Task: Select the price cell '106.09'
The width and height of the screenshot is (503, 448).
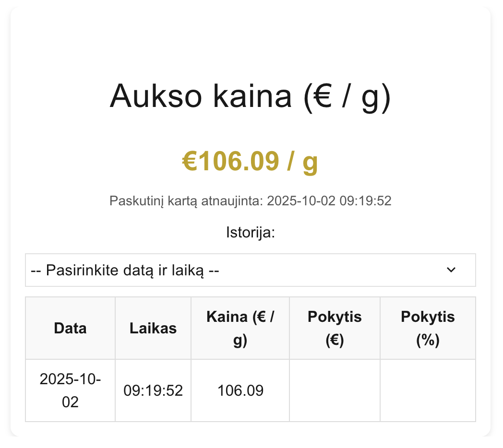Action: point(240,390)
